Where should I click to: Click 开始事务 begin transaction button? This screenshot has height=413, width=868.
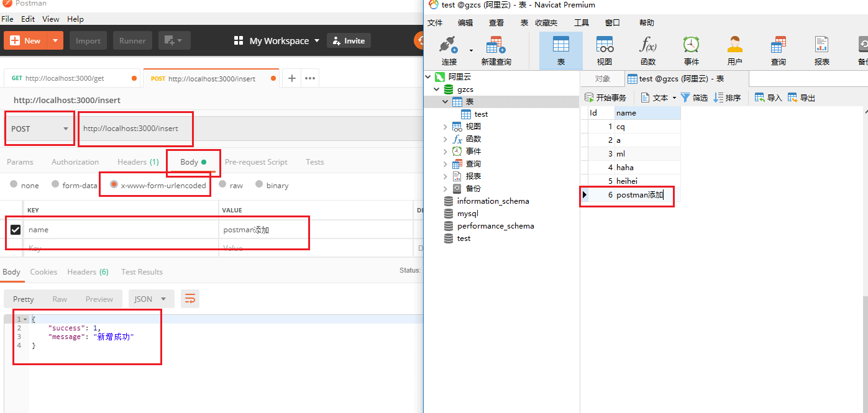pyautogui.click(x=606, y=98)
